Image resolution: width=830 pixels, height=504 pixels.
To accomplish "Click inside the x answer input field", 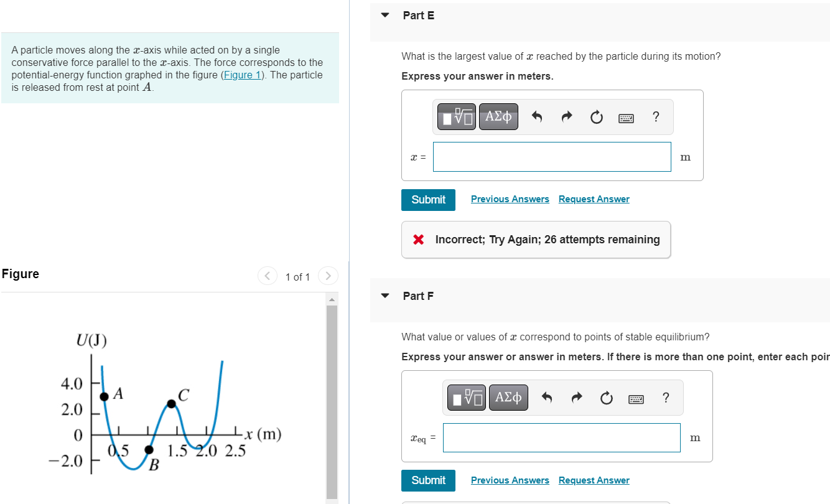I will (x=552, y=157).
